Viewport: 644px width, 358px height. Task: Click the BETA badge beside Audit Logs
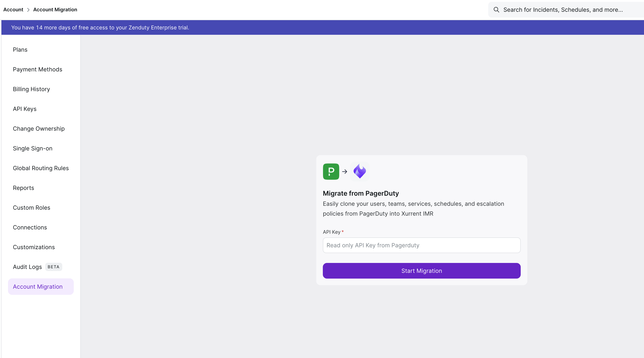coord(53,267)
